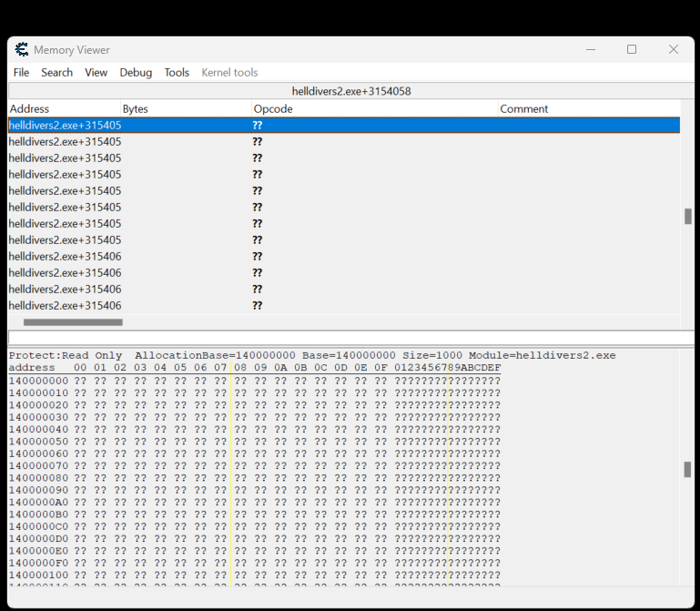Click the Bytes column header
The width and height of the screenshot is (700, 611).
187,108
